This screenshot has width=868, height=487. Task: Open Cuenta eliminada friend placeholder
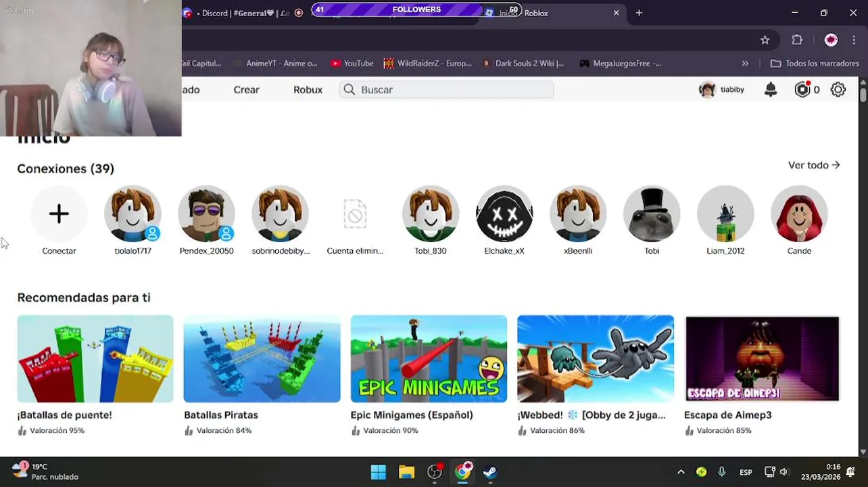(x=355, y=214)
